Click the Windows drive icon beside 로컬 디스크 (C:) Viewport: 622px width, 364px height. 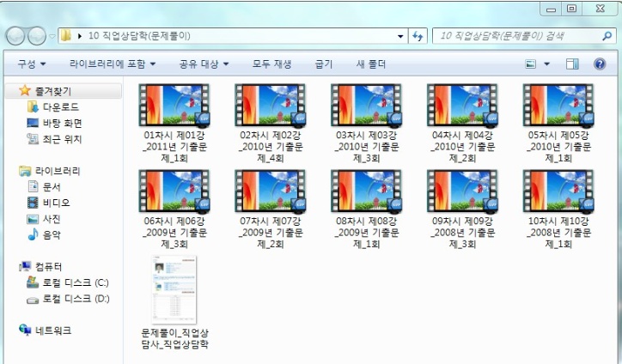tap(33, 282)
